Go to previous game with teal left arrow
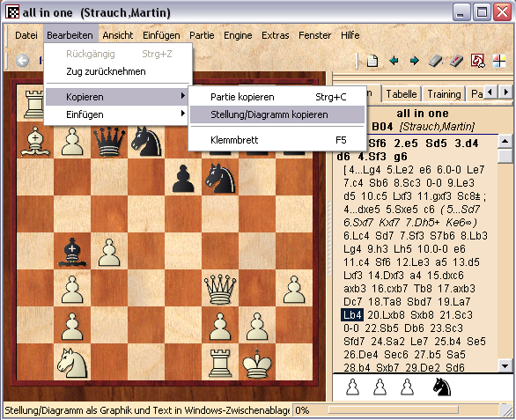This screenshot has width=516, height=420. [x=394, y=61]
